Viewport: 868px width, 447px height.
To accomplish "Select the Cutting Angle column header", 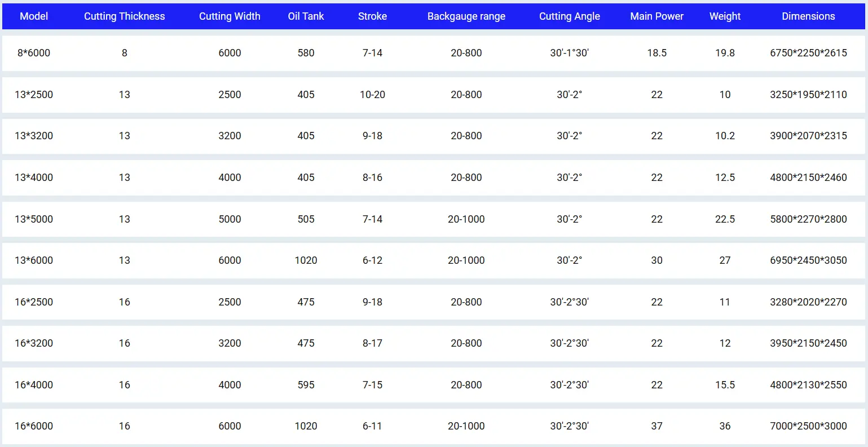I will (569, 16).
